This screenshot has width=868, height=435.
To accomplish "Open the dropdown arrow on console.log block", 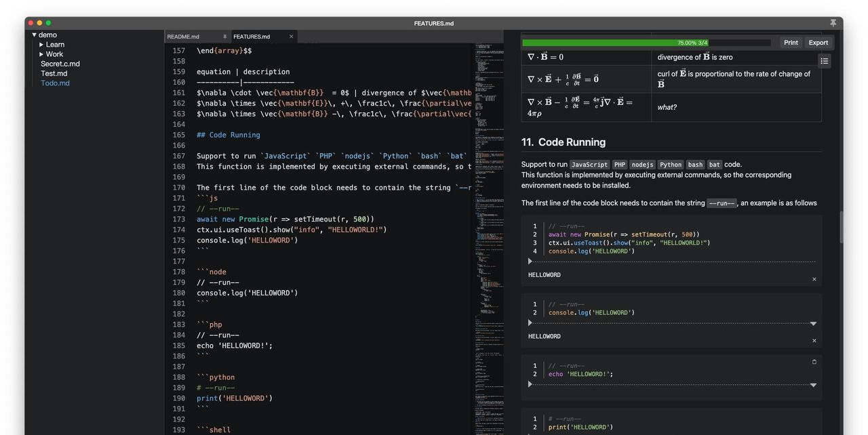I will (x=813, y=324).
